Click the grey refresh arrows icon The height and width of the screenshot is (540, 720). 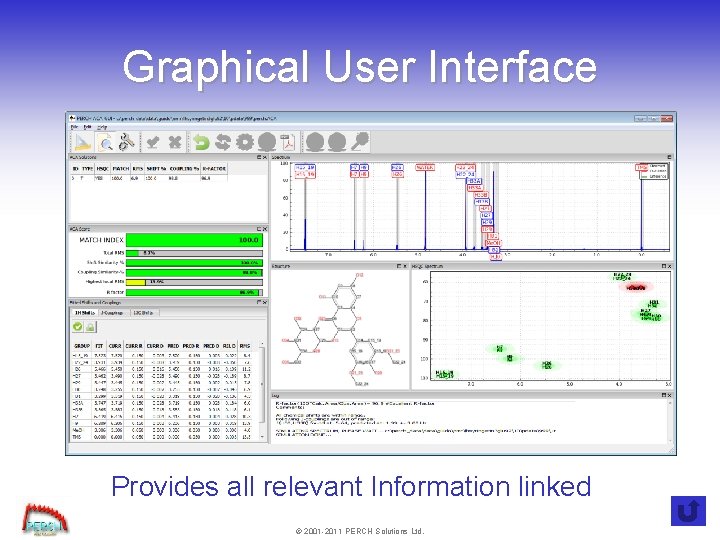tap(223, 142)
